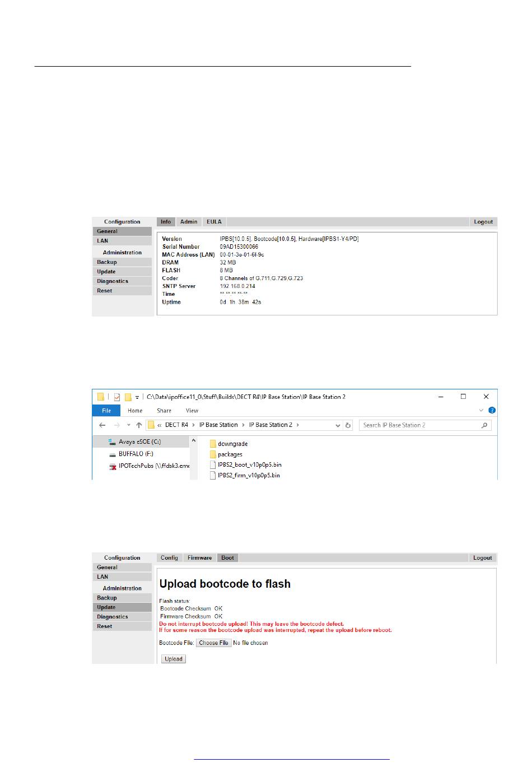Click the Search IP Base Station 2 field
This screenshot has width=532, height=767.
420,425
